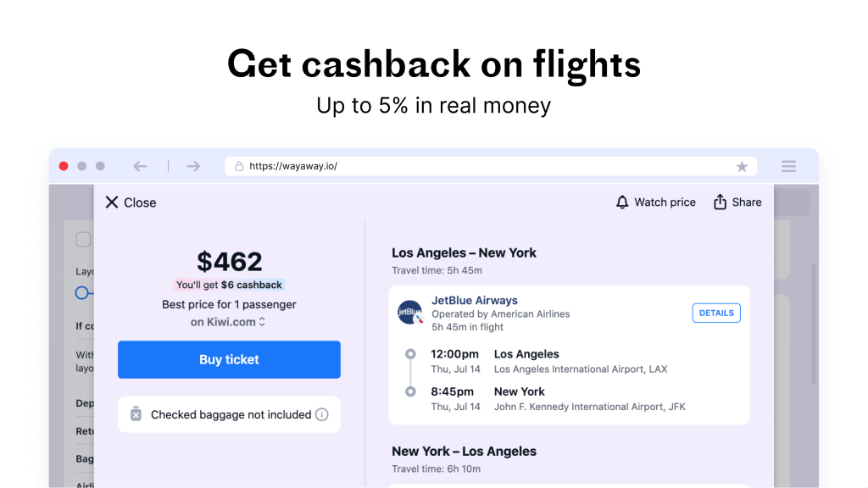Click the browser forward arrow
The height and width of the screenshot is (488, 868).
click(193, 166)
